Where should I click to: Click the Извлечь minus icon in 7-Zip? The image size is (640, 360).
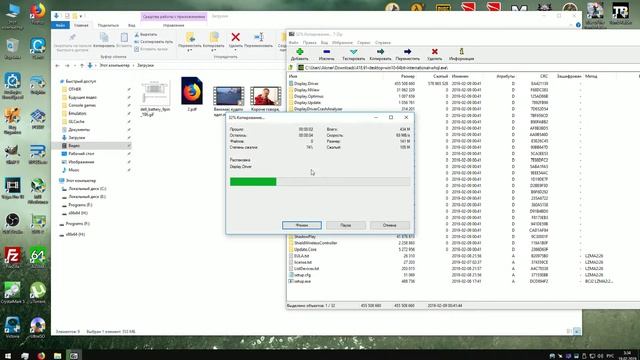pyautogui.click(x=326, y=52)
